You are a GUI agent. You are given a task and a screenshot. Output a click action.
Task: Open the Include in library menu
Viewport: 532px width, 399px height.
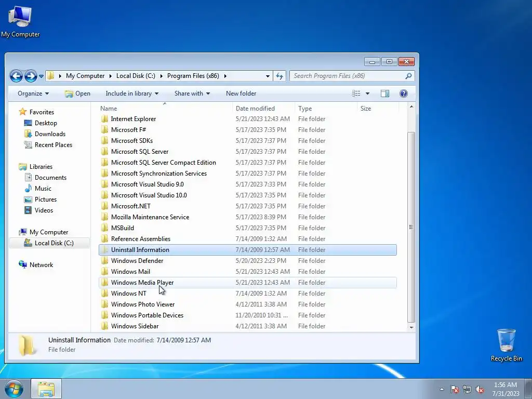click(132, 94)
